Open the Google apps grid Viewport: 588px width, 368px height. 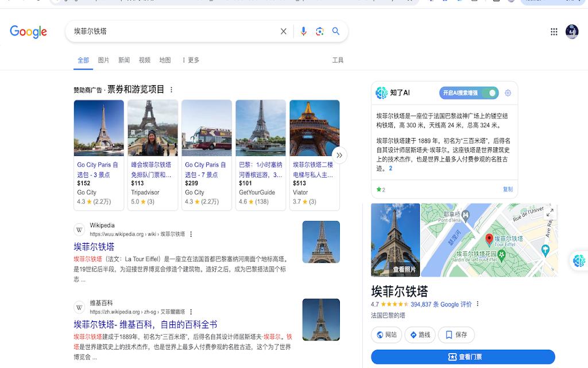tap(554, 32)
